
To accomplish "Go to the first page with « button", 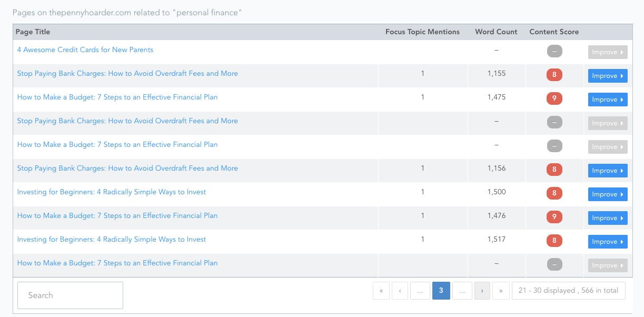I will coord(381,291).
